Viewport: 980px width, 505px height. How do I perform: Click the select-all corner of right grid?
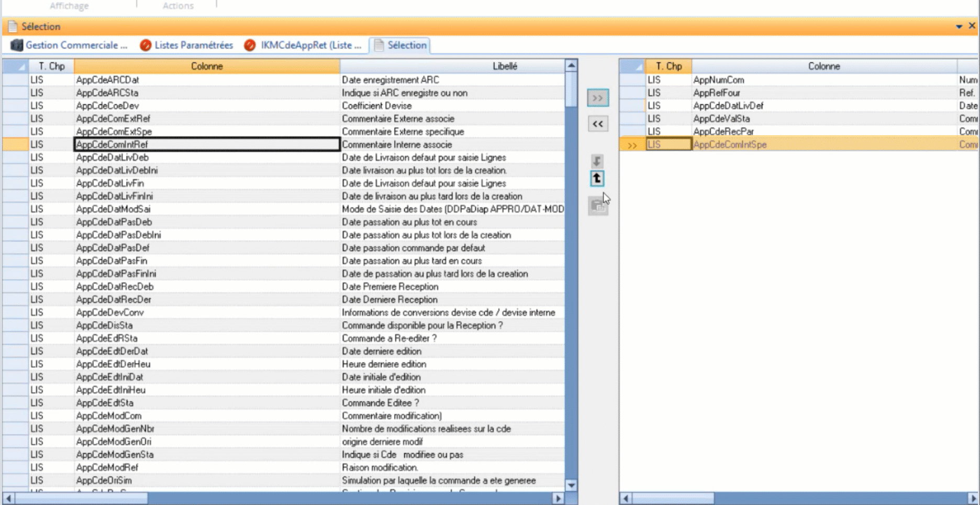click(632, 67)
